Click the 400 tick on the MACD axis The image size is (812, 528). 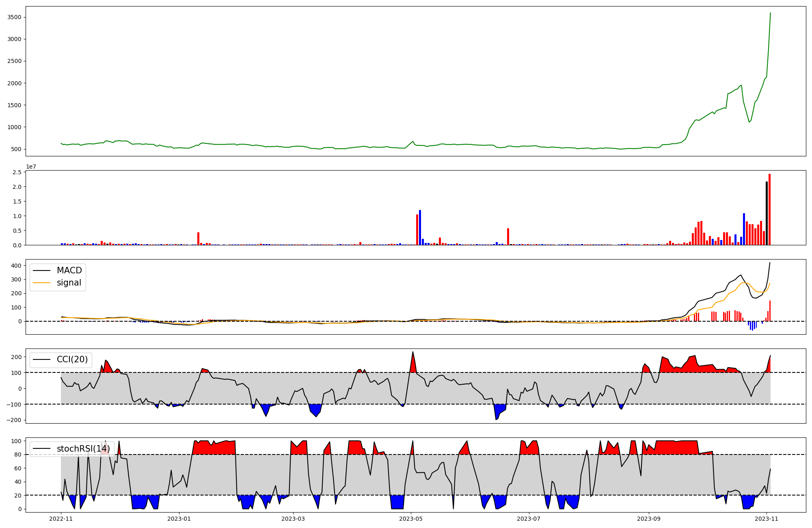16,266
